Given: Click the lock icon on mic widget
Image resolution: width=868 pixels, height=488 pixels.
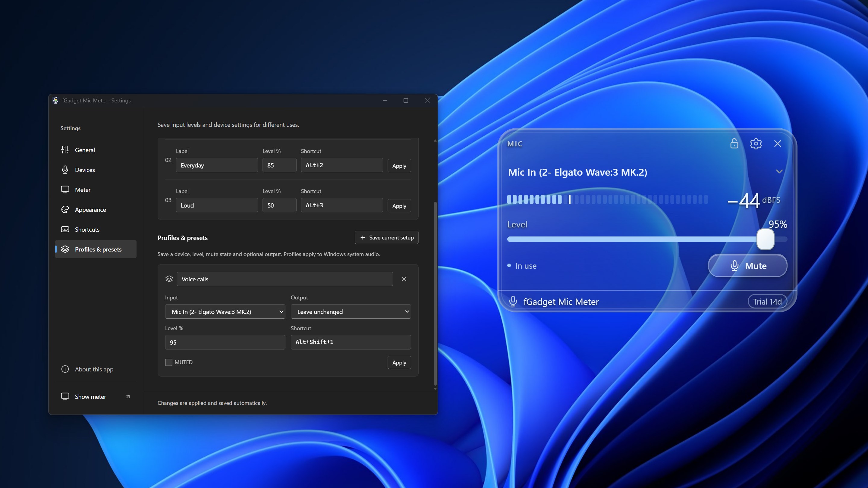Looking at the screenshot, I should (734, 143).
